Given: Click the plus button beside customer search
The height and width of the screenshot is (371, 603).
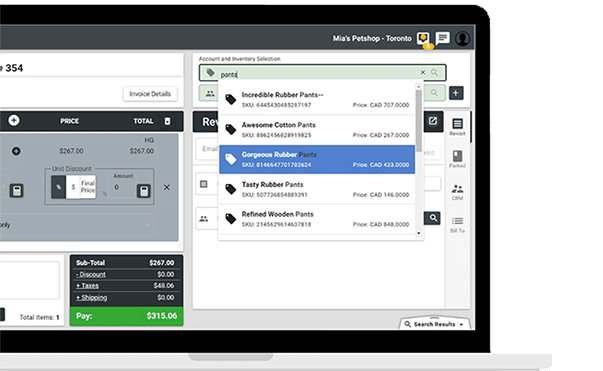Looking at the screenshot, I should point(456,93).
